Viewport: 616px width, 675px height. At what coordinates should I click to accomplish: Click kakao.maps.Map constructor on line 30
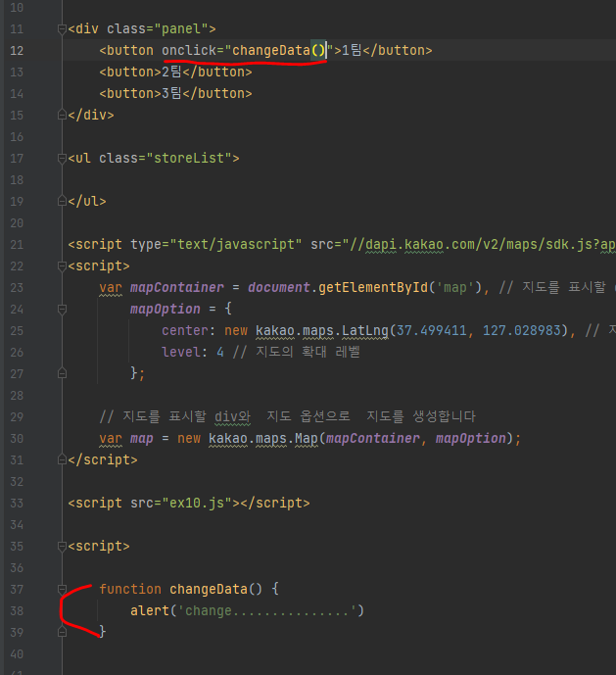coord(263,438)
